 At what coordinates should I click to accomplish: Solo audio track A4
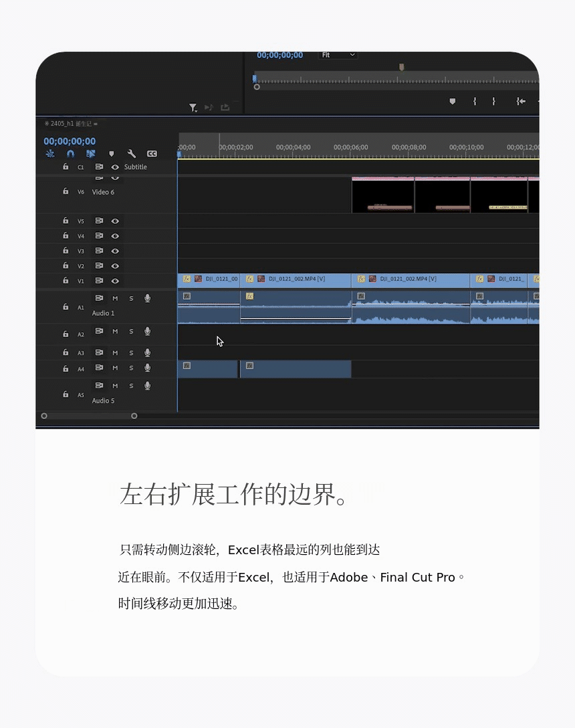[x=131, y=368]
